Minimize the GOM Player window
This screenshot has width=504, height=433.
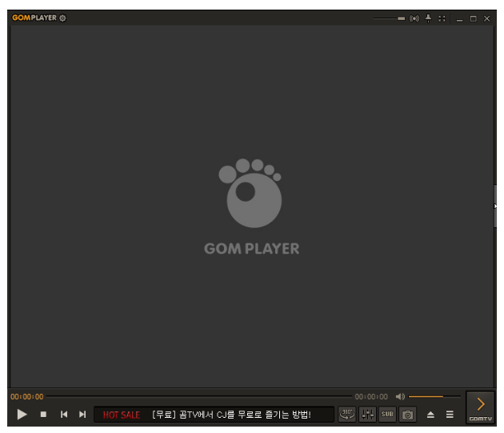coord(460,19)
